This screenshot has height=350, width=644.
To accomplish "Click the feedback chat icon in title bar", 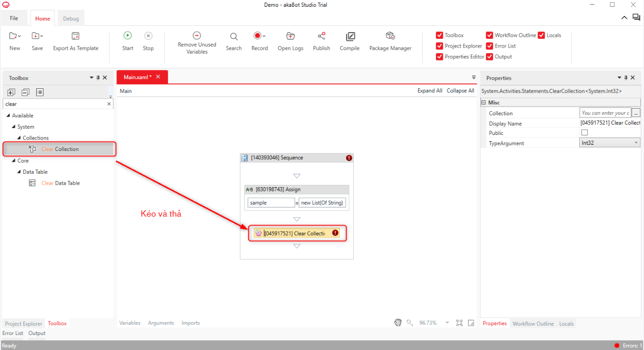I will click(x=636, y=17).
